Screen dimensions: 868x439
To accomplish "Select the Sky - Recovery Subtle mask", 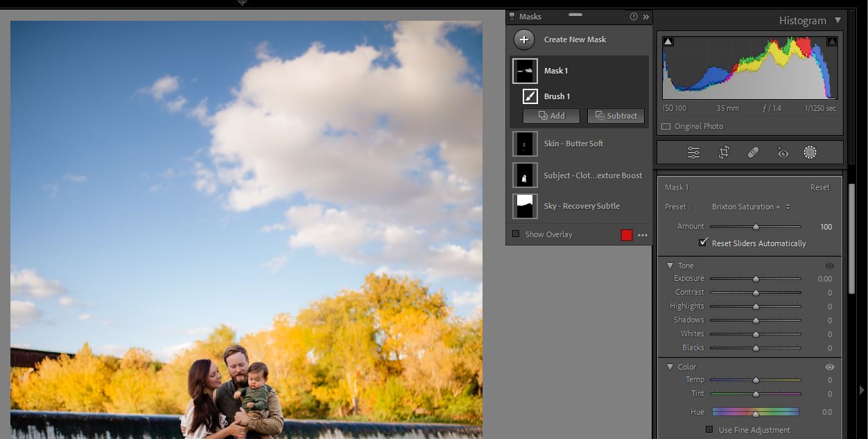I will (581, 206).
